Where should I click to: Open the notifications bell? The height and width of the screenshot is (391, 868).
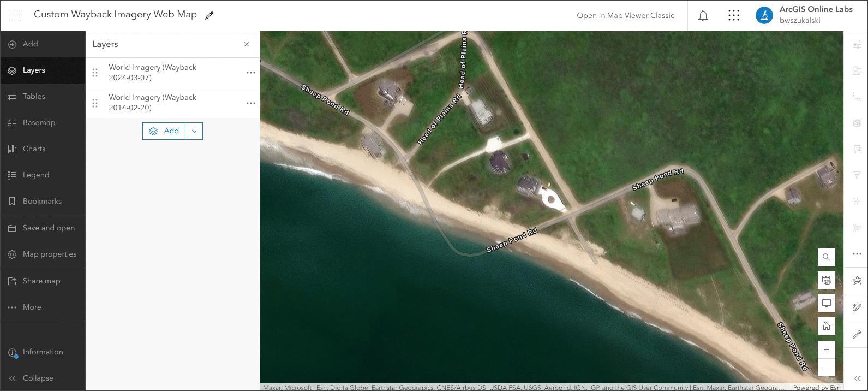point(703,16)
